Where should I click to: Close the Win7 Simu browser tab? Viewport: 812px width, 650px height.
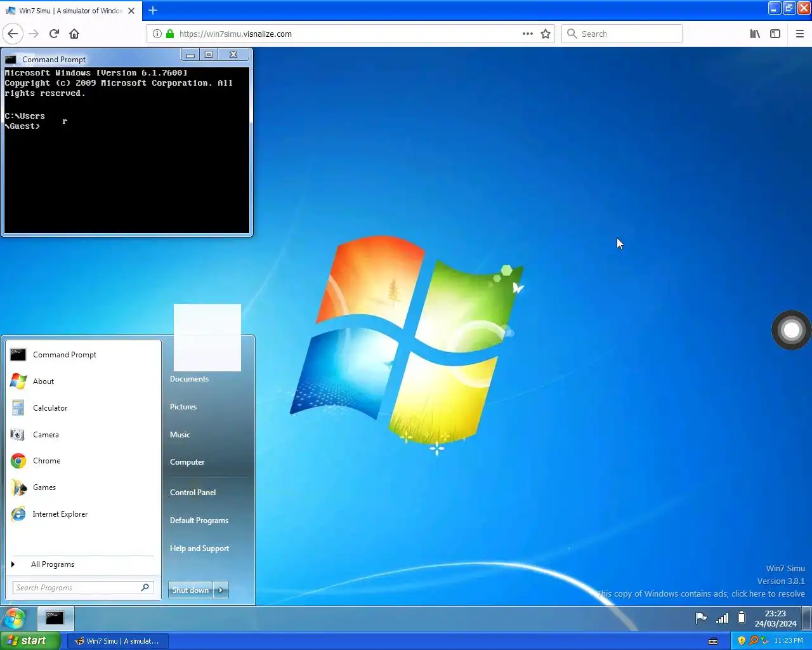click(x=131, y=11)
